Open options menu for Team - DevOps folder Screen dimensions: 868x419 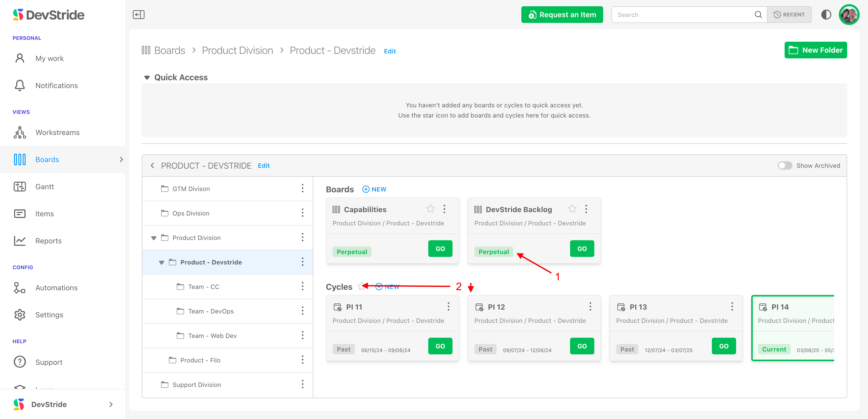pyautogui.click(x=302, y=311)
